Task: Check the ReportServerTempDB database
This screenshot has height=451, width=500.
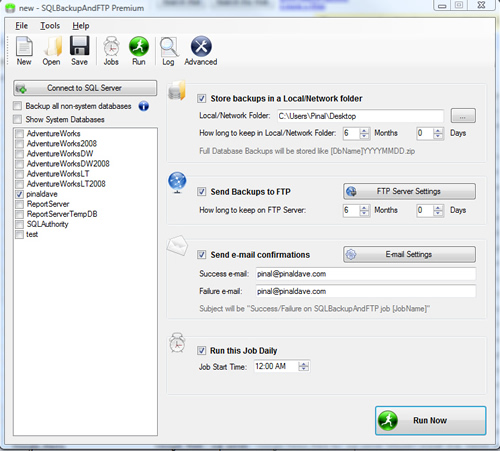Action: point(19,214)
